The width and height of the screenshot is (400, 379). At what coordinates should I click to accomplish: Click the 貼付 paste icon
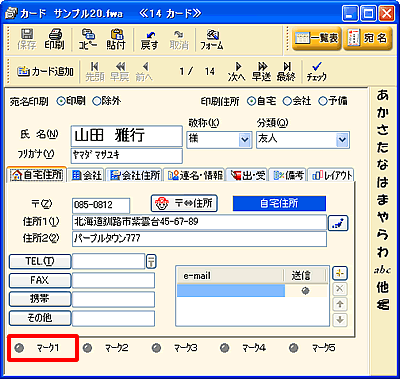click(x=116, y=39)
